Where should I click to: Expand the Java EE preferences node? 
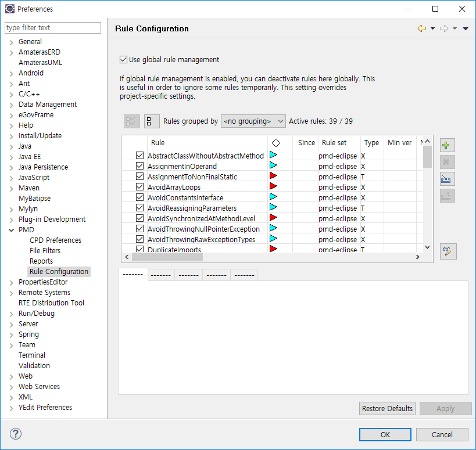tap(12, 157)
